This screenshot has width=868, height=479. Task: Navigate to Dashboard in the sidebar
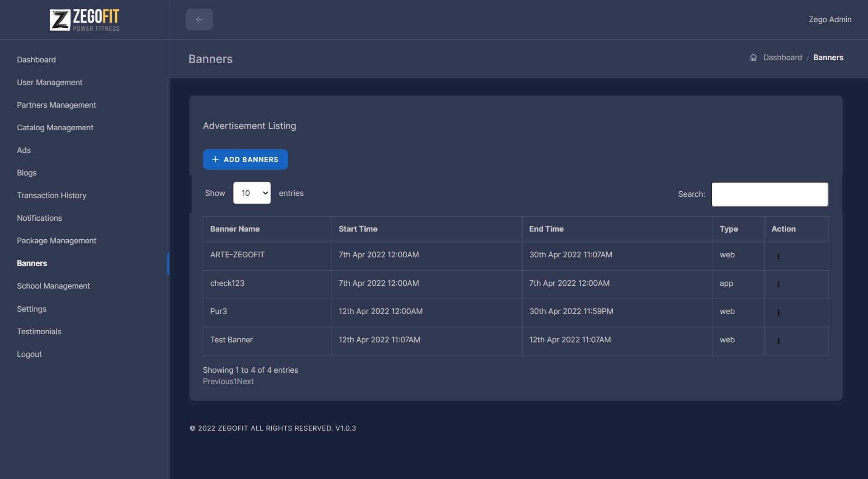click(36, 59)
